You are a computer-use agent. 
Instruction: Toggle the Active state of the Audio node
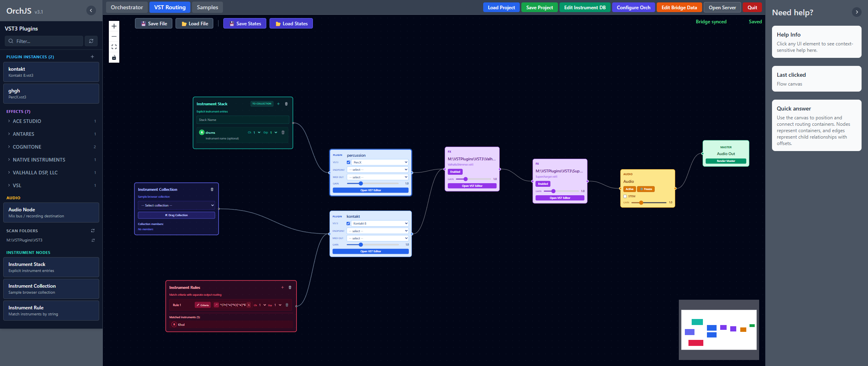point(629,189)
